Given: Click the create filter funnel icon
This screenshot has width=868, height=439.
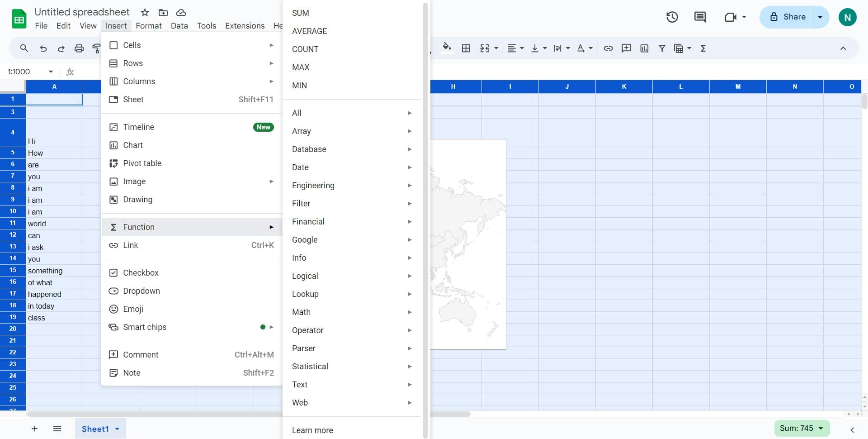Looking at the screenshot, I should [662, 48].
